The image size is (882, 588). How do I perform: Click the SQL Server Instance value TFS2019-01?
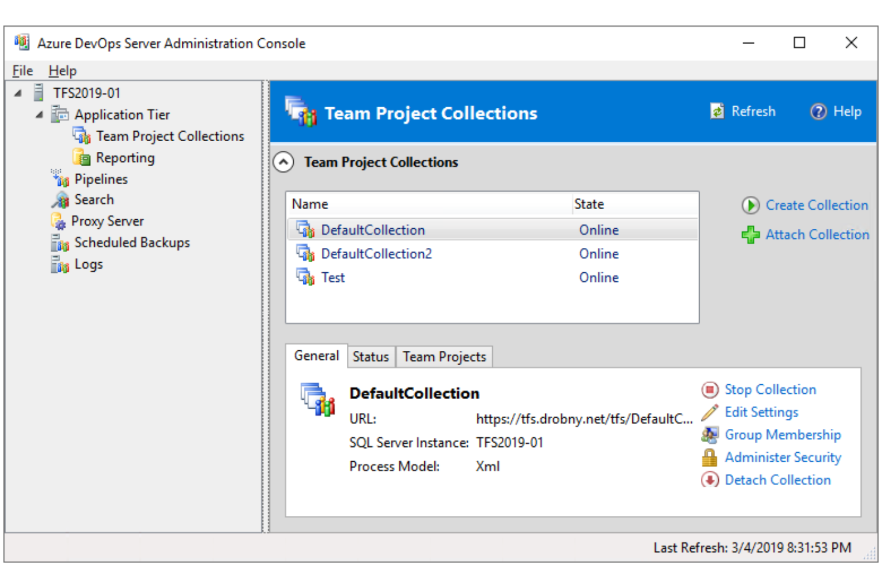click(x=510, y=443)
